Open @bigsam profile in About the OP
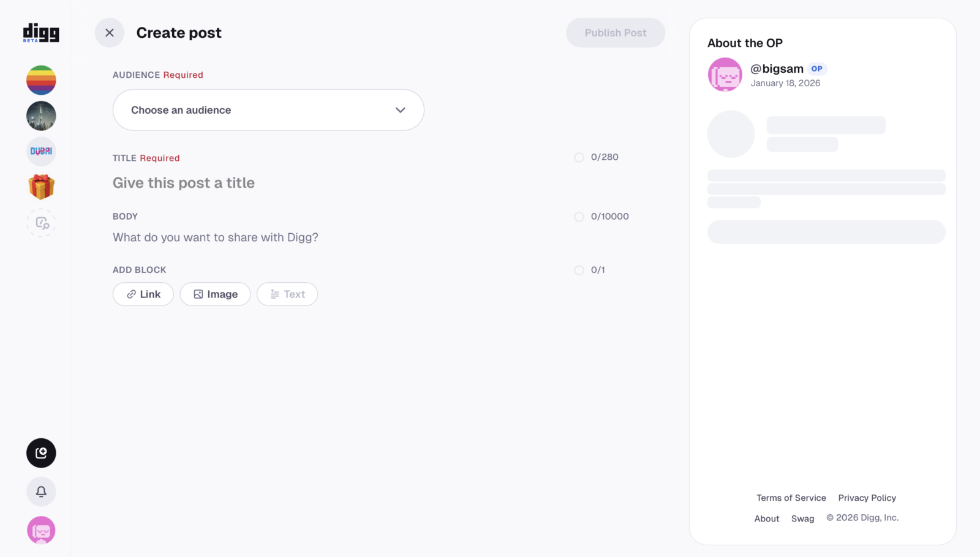The width and height of the screenshot is (980, 557). point(777,69)
